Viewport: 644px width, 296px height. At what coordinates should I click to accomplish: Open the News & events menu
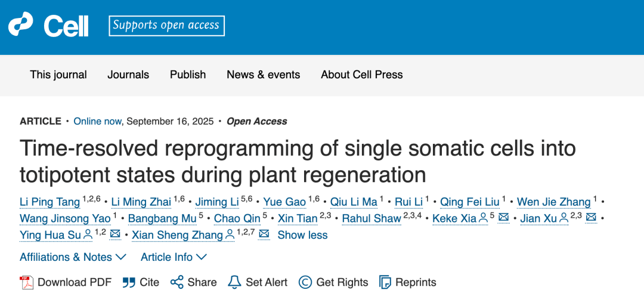tap(264, 75)
